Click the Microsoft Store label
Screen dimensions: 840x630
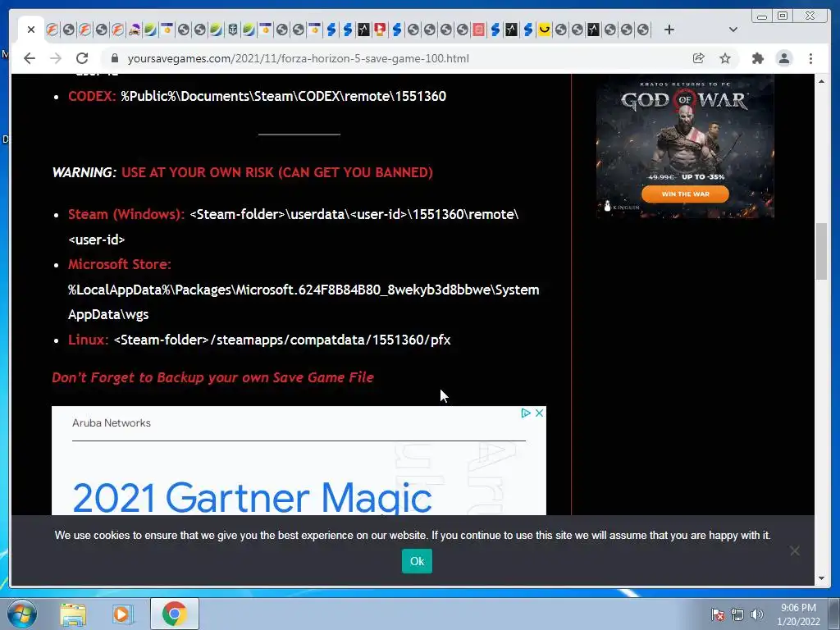[x=120, y=265]
